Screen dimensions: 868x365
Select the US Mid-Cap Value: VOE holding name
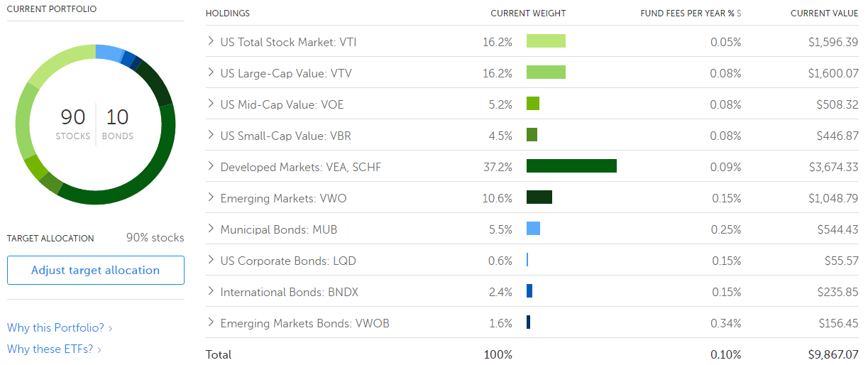282,104
